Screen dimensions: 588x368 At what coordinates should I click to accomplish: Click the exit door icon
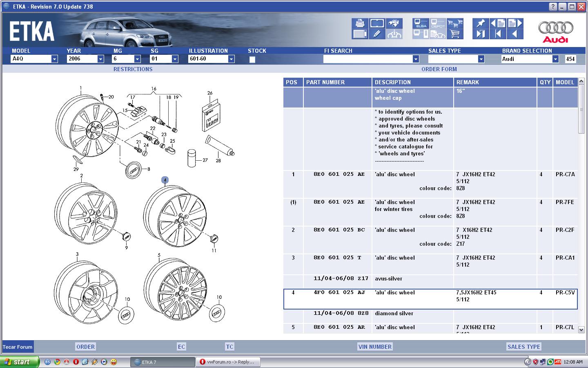point(481,34)
